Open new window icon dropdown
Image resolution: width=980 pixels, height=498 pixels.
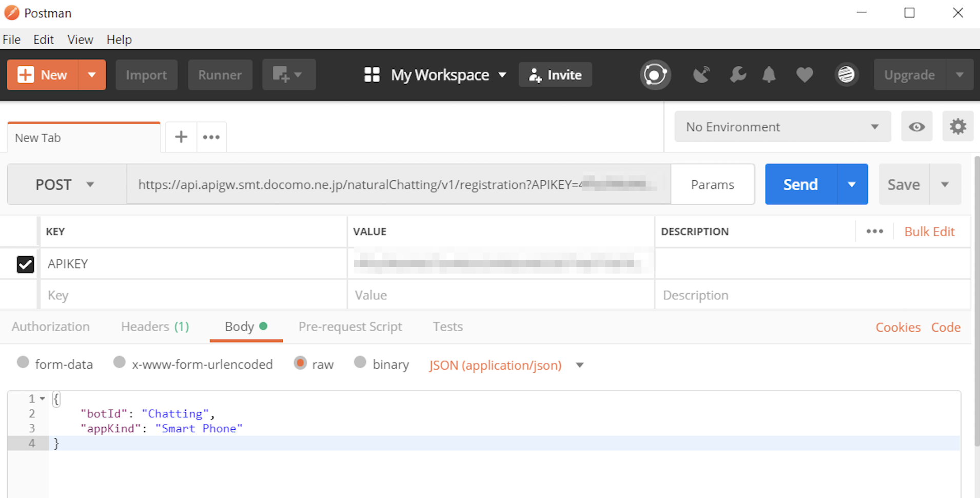pos(288,75)
